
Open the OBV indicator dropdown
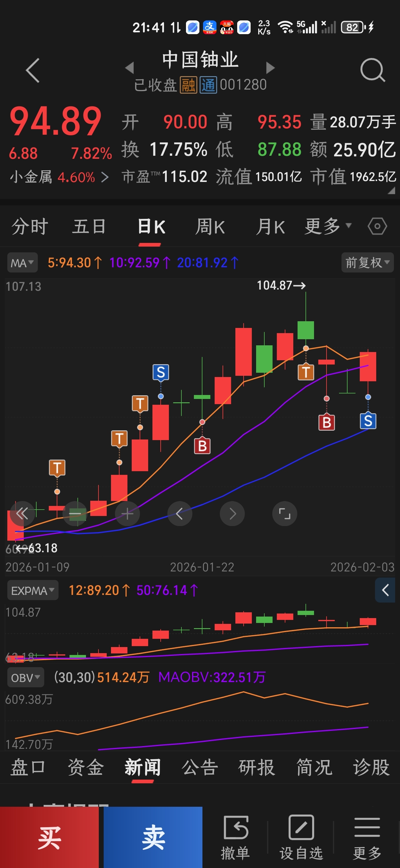pyautogui.click(x=26, y=677)
